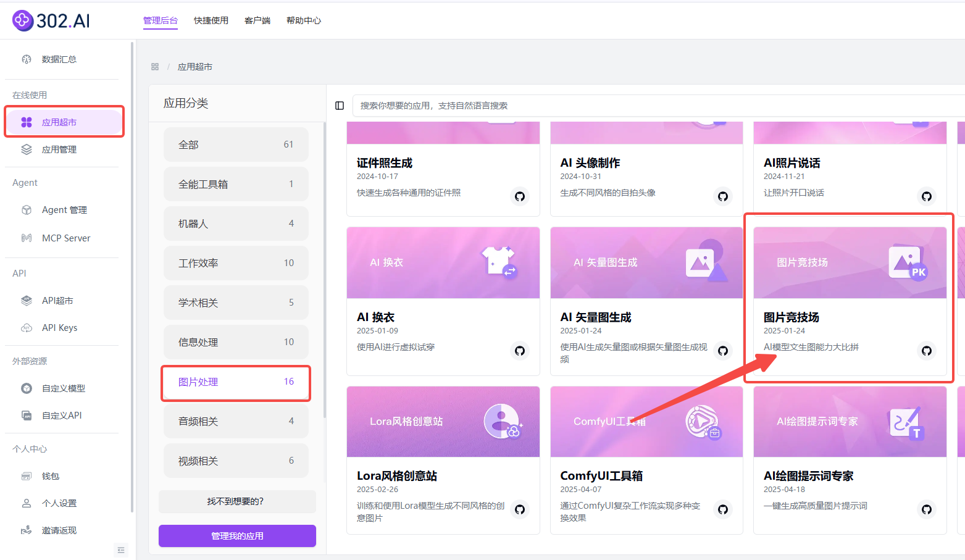Open GitHub icon on AI 矢量图生成 card
965x560 pixels.
point(723,351)
